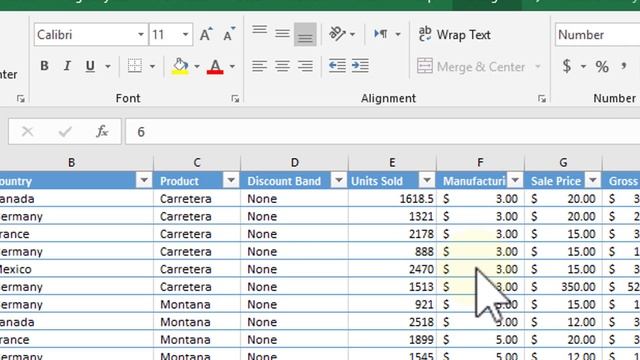Image resolution: width=640 pixels, height=360 pixels.
Task: Select Middle Align icon
Action: pos(282,33)
